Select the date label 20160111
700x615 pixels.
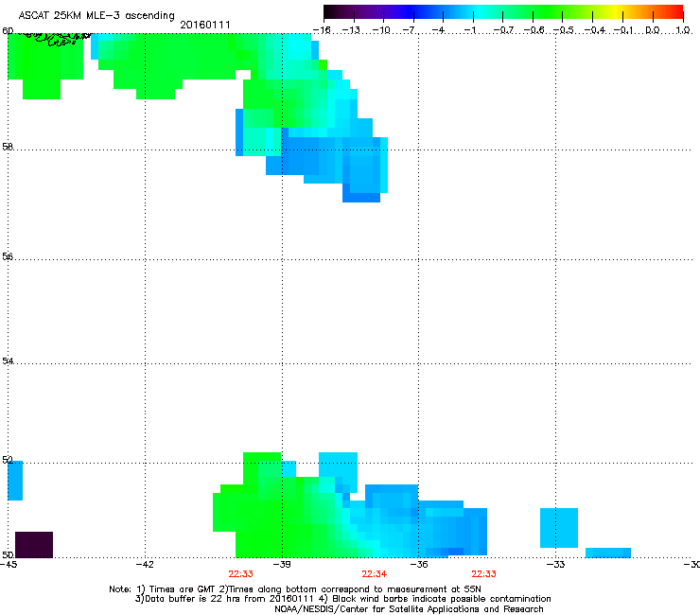point(205,25)
